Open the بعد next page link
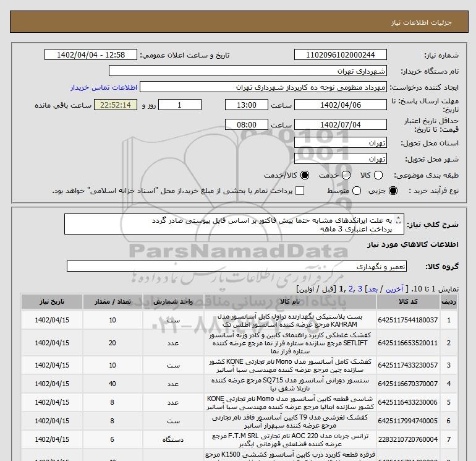Screen dimensions: 476x461 pos(373,289)
